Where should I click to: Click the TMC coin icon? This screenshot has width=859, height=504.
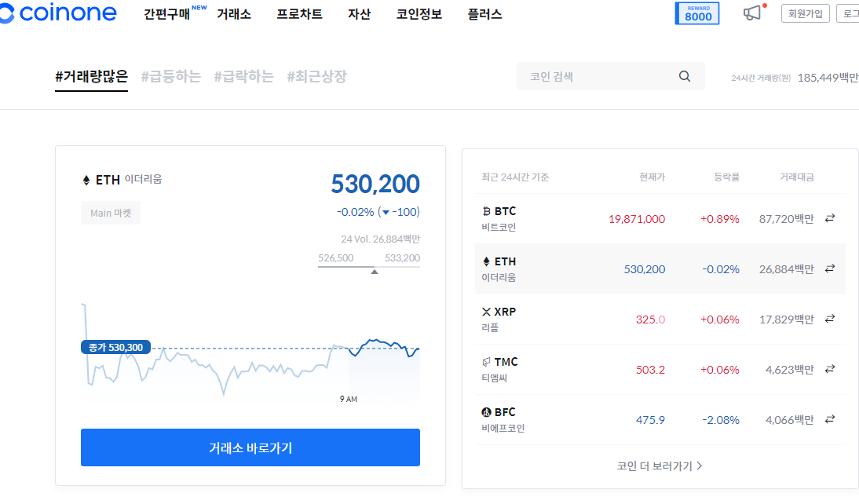coord(486,362)
